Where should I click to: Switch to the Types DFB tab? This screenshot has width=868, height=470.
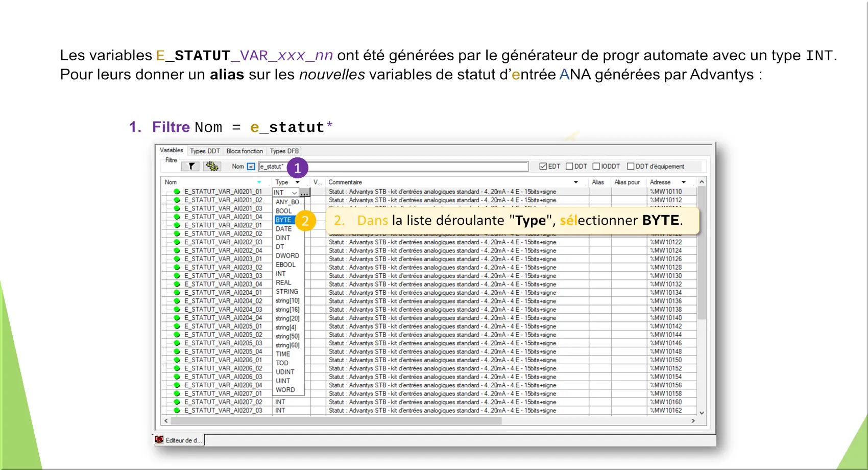pyautogui.click(x=284, y=151)
